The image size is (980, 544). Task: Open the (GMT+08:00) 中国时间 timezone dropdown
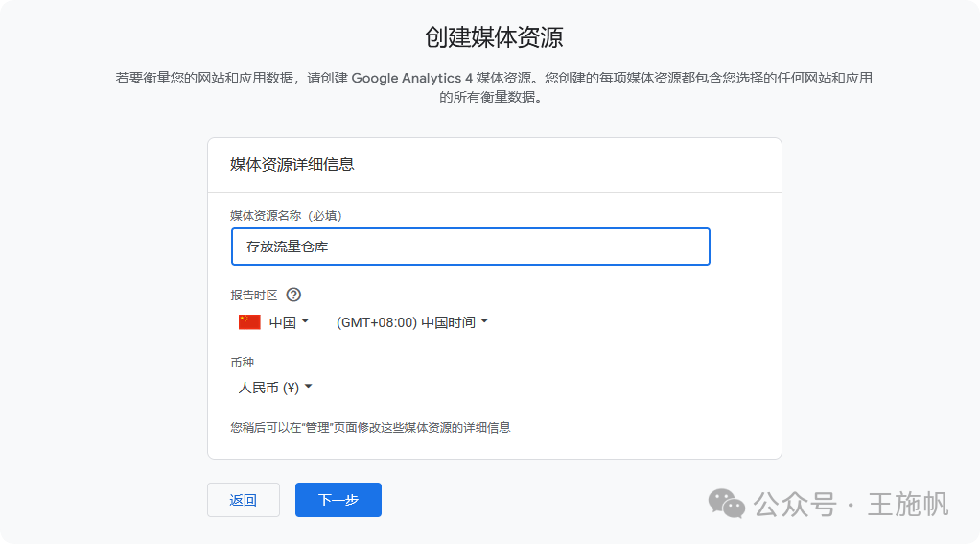[412, 322]
